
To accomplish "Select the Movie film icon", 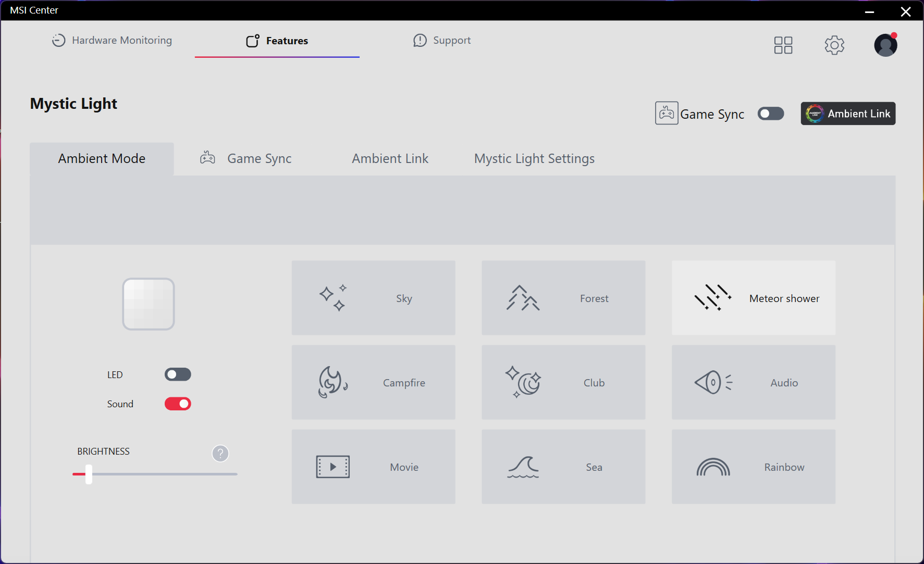I will tap(333, 467).
